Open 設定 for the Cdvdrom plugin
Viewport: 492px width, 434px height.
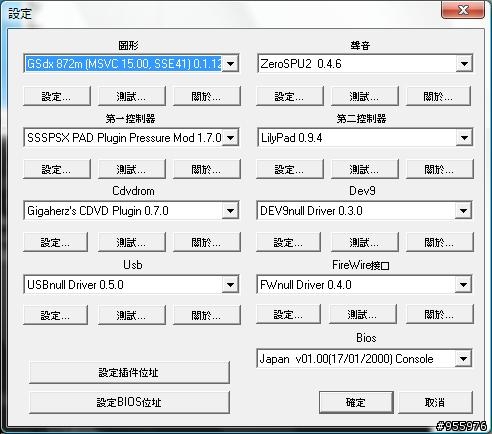point(55,242)
